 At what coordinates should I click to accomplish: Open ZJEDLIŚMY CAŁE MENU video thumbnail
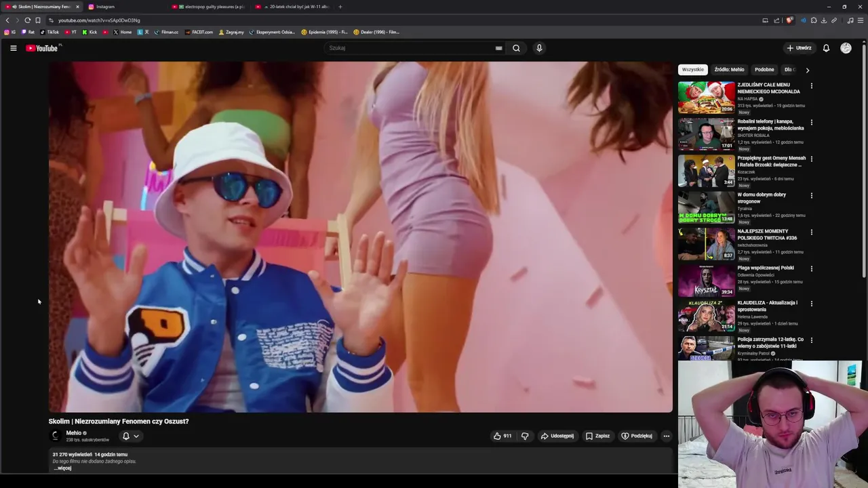(x=707, y=98)
